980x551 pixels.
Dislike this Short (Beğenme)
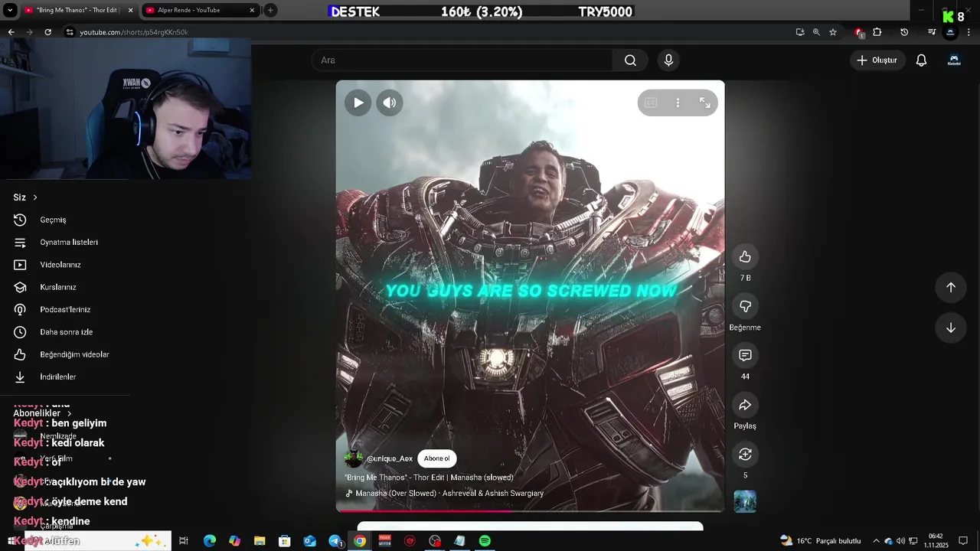(745, 307)
